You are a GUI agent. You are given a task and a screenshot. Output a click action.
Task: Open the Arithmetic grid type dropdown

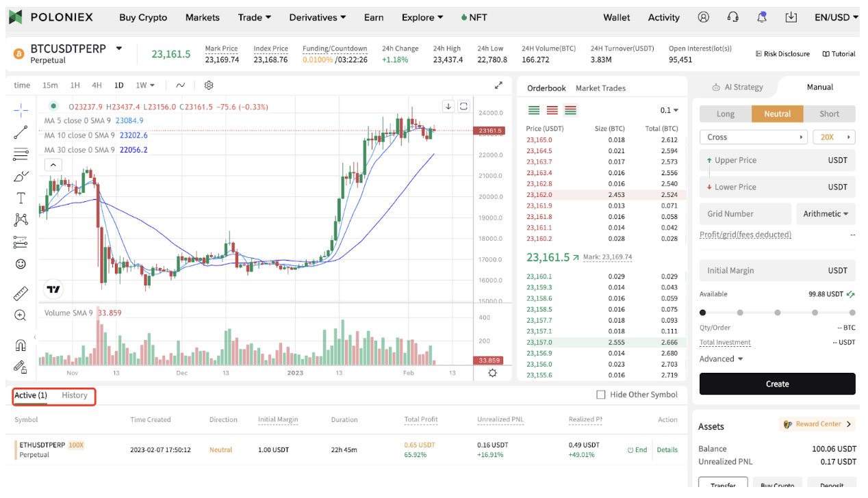(x=826, y=214)
